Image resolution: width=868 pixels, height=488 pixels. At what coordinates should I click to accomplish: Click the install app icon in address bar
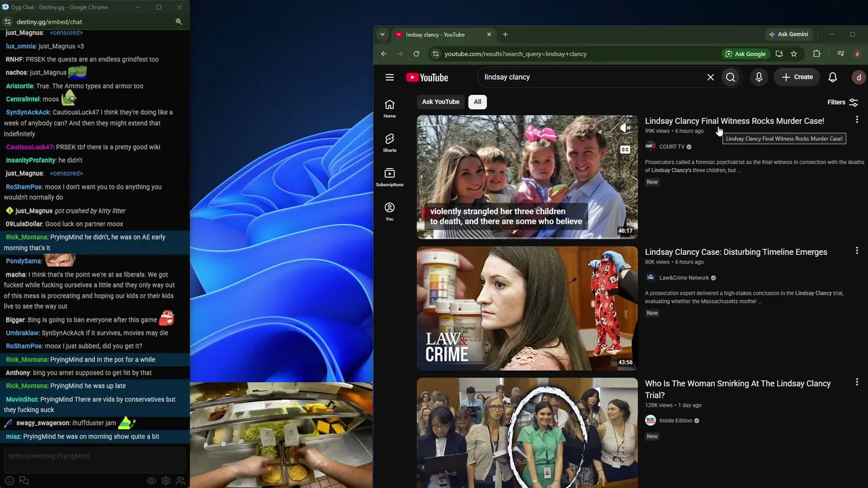779,54
